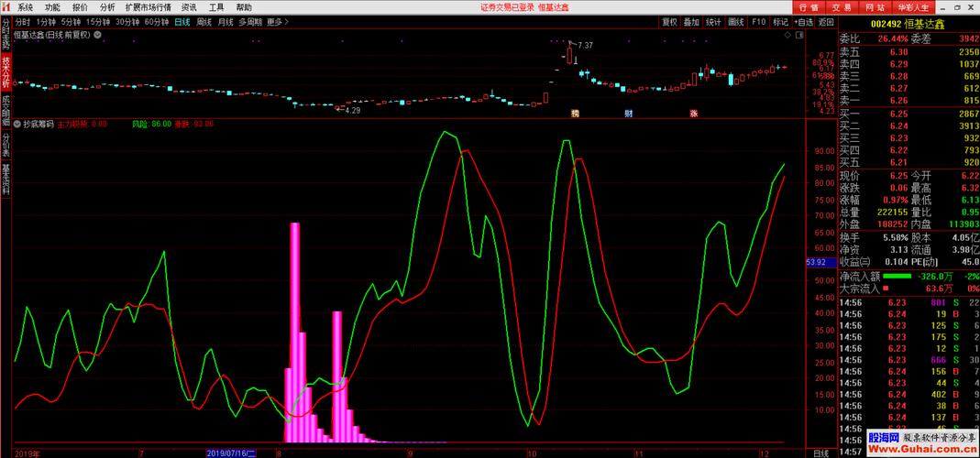
Task: Click the 行情 red top button
Action: (810, 7)
